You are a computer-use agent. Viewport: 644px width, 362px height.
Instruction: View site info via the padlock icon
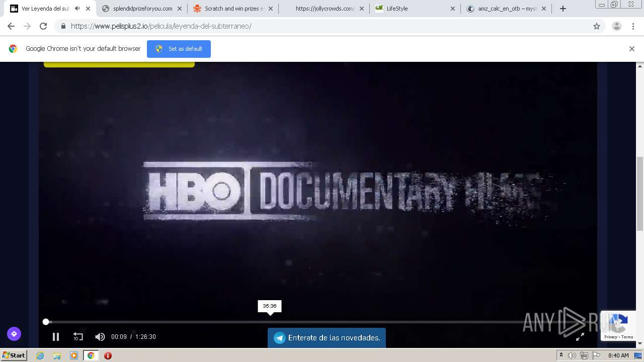tap(63, 26)
